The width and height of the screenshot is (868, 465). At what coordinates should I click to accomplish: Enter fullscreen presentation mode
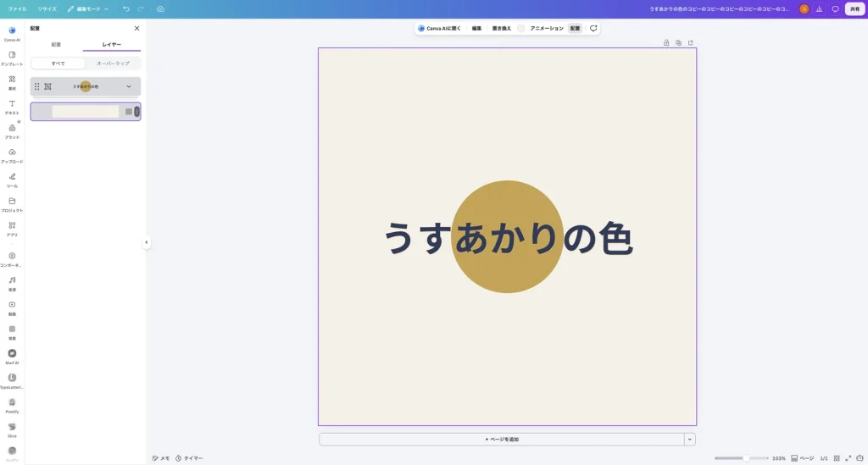point(848,458)
